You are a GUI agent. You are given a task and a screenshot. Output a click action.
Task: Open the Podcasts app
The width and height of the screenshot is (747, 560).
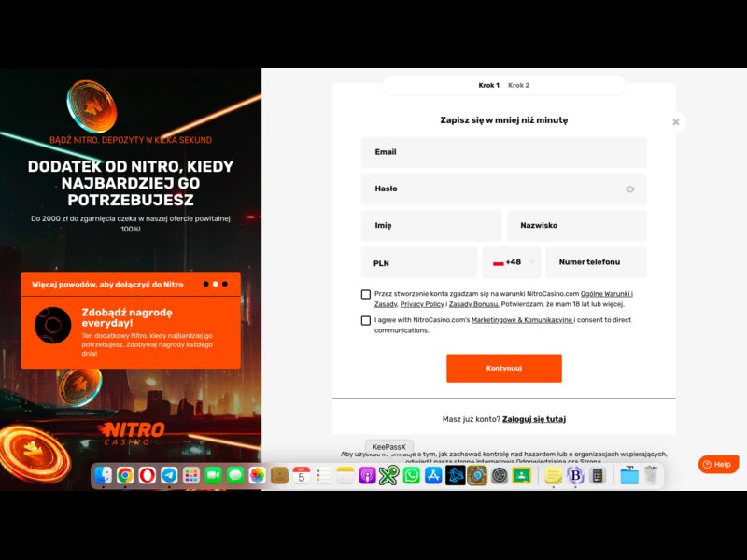tap(369, 476)
